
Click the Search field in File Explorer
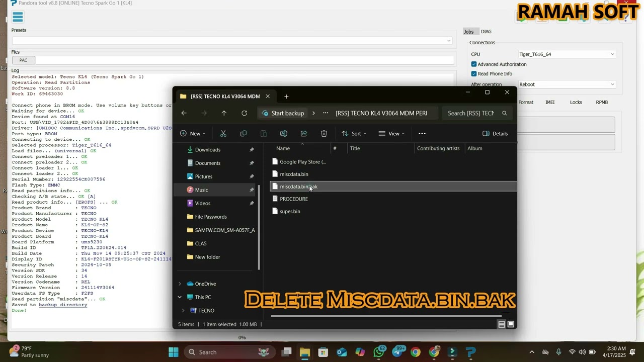[x=477, y=113]
